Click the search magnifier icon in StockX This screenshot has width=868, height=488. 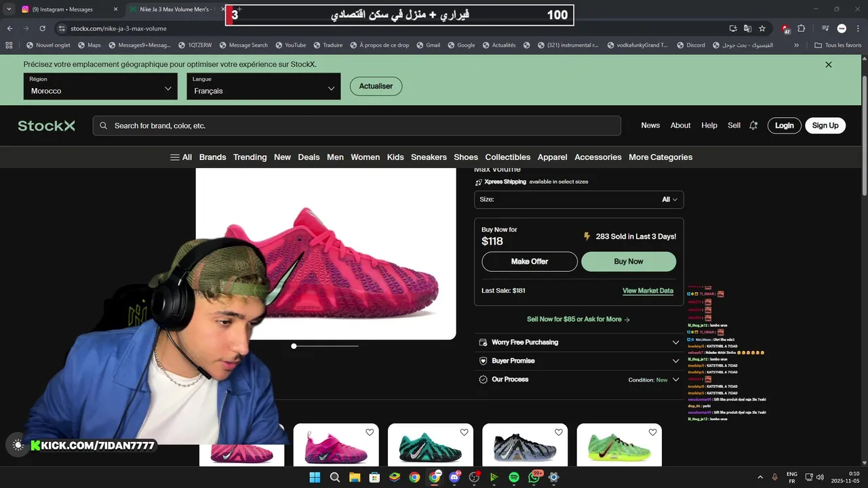(104, 125)
